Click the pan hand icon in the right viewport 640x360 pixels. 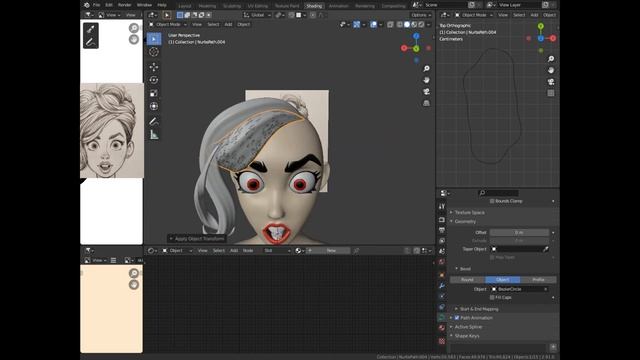coord(551,70)
